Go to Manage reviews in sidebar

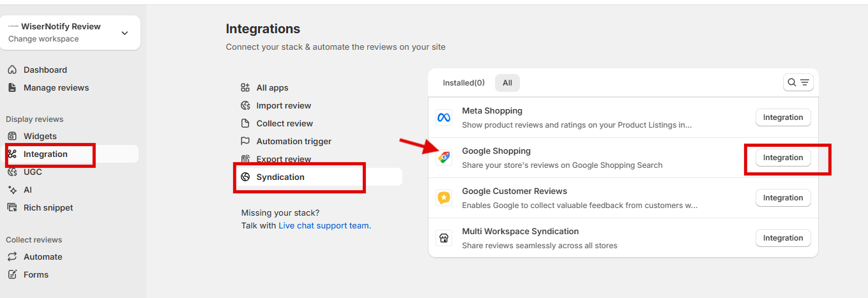[56, 87]
